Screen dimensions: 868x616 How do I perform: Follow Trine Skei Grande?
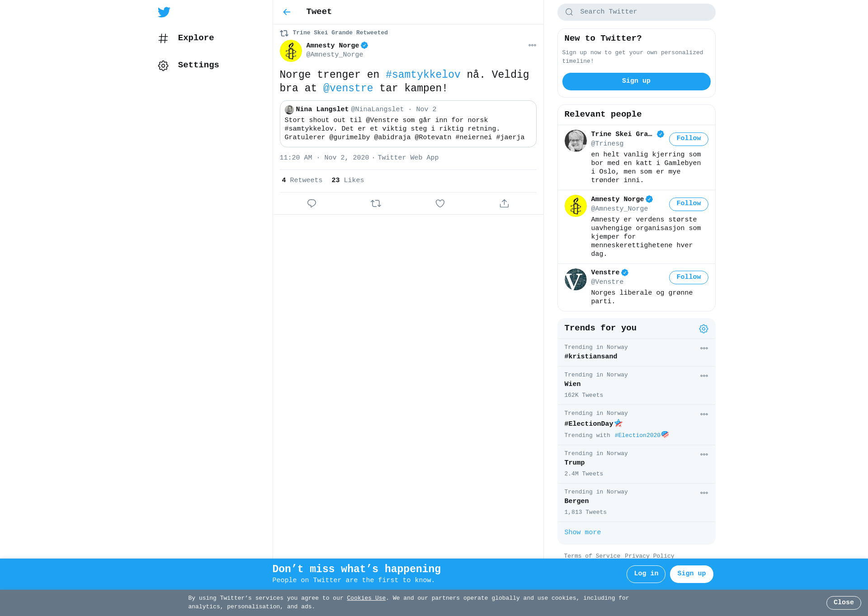tap(689, 139)
